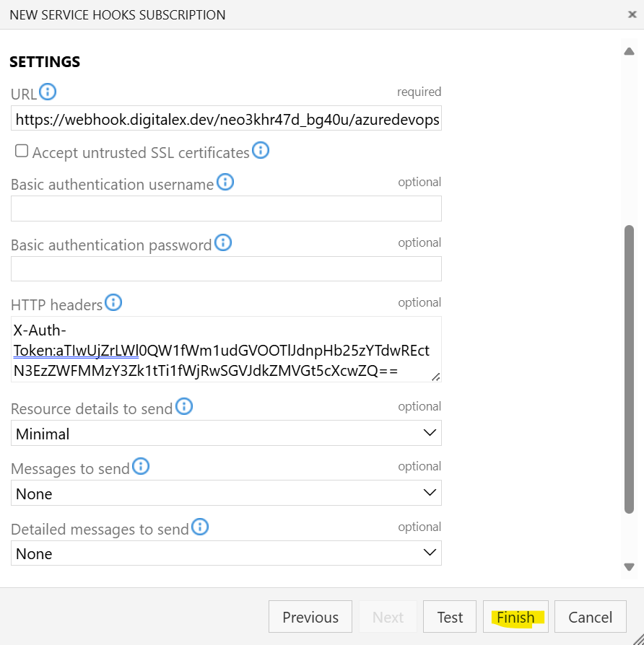Click the scrollbar down arrow
The image size is (644, 645).
tap(629, 567)
